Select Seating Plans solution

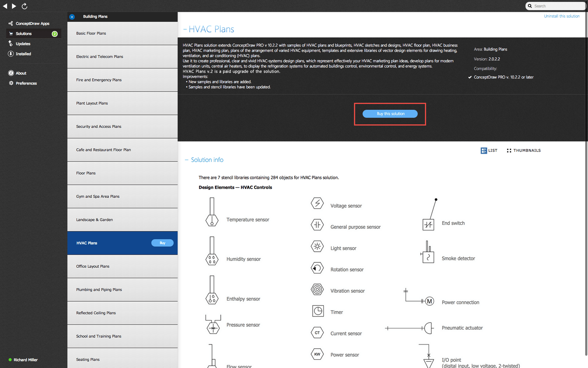(122, 358)
